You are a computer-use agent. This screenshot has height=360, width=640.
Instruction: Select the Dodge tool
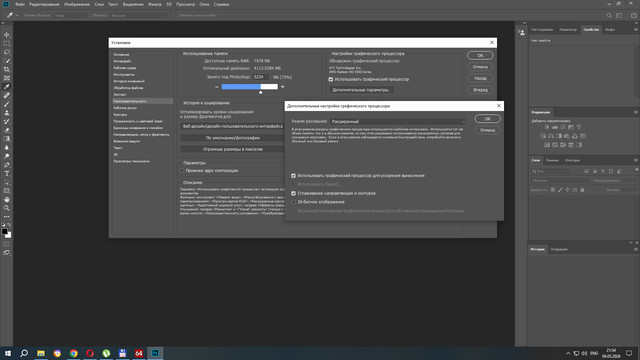click(7, 156)
